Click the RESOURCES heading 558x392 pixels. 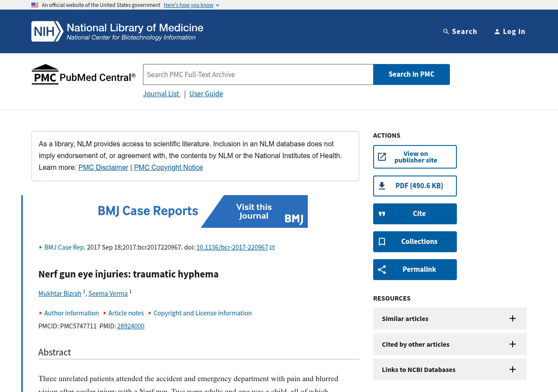392,298
